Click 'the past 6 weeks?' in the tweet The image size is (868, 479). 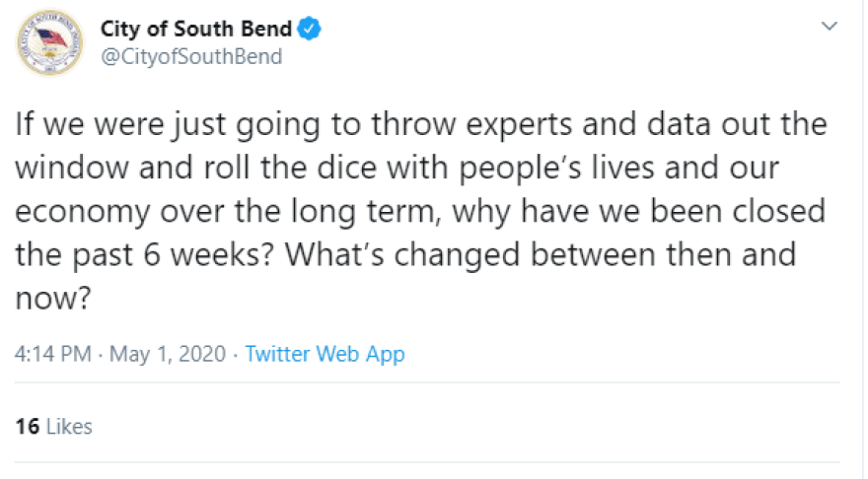click(x=144, y=255)
